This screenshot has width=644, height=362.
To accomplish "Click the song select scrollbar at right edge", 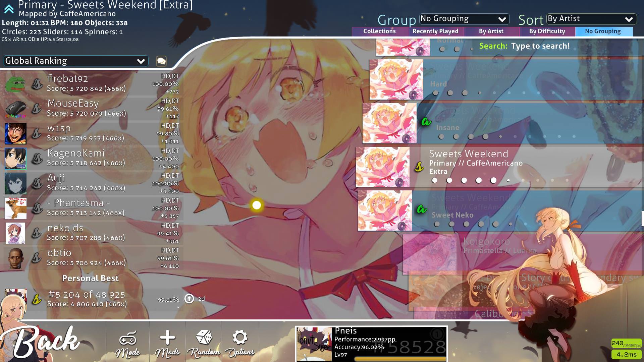I will pos(643,219).
